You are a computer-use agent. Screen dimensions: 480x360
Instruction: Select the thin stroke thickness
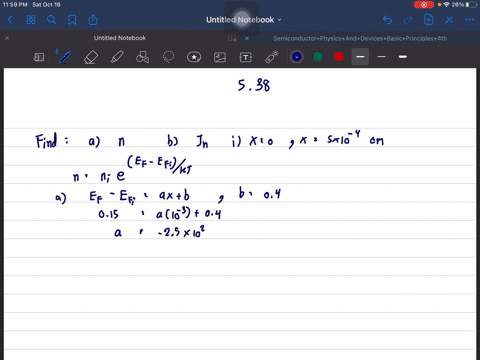(x=382, y=57)
